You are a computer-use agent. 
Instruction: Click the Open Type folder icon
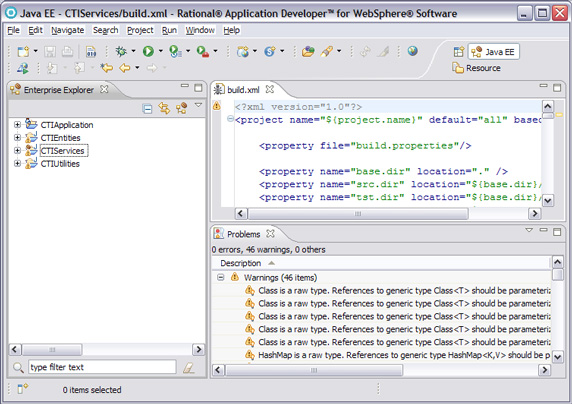(x=308, y=51)
